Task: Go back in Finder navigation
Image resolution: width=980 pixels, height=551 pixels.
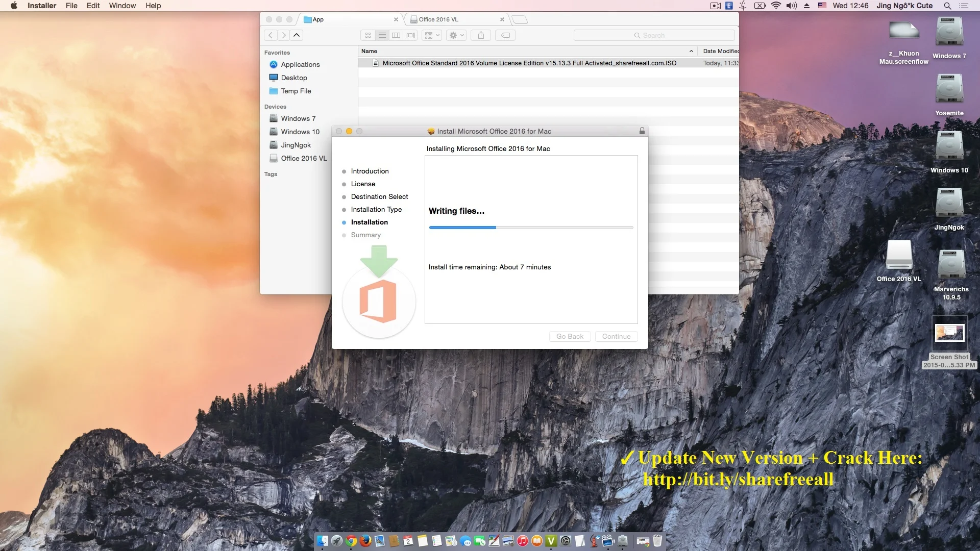Action: pyautogui.click(x=271, y=35)
